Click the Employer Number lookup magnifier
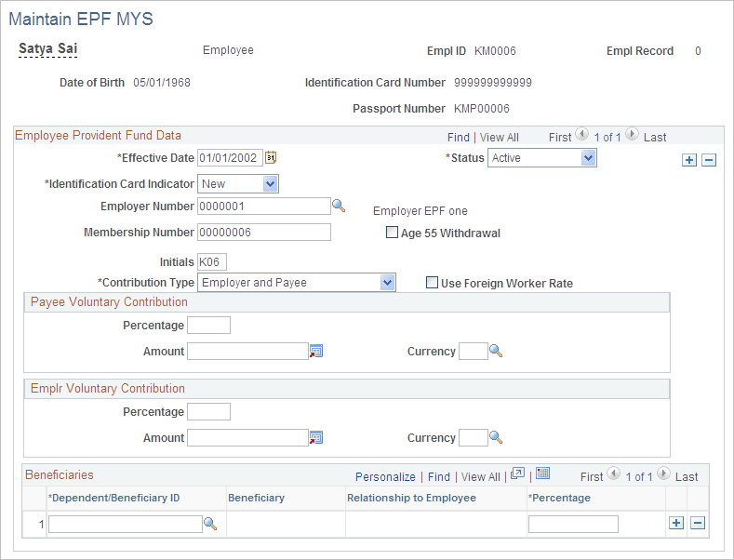This screenshot has width=734, height=560. (339, 206)
